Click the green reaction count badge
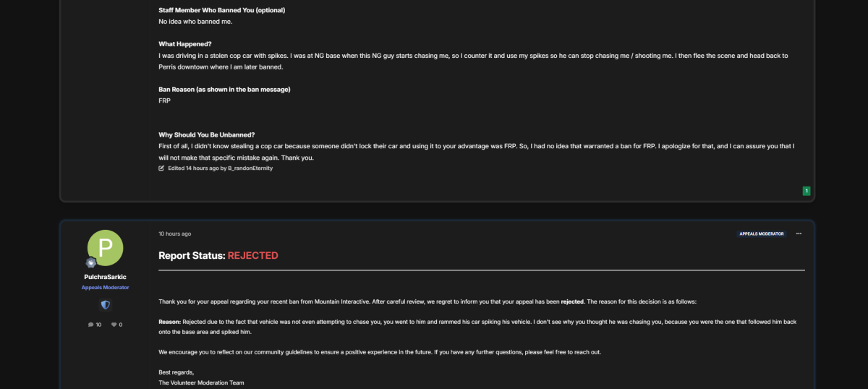868x389 pixels. [x=807, y=191]
